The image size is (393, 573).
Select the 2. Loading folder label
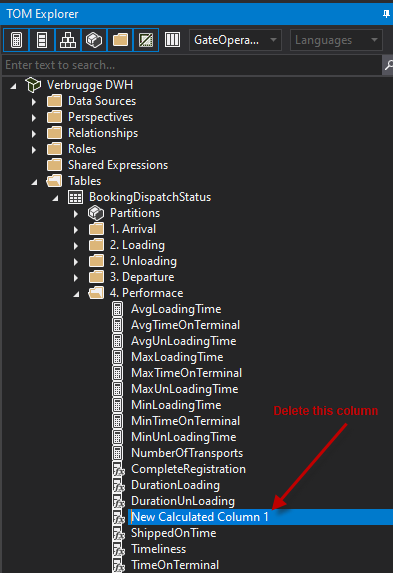(137, 245)
